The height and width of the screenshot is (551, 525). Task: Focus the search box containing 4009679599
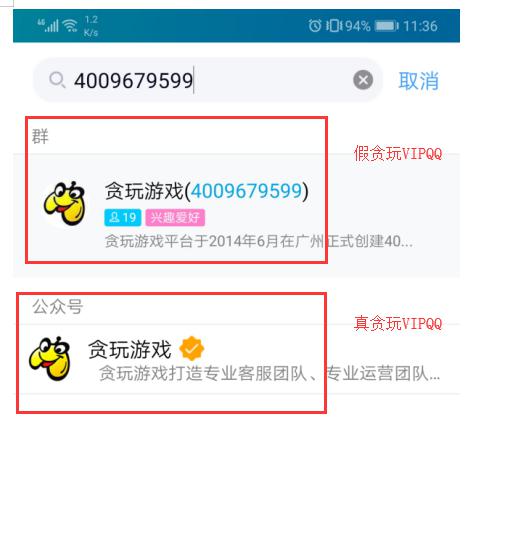(x=208, y=80)
